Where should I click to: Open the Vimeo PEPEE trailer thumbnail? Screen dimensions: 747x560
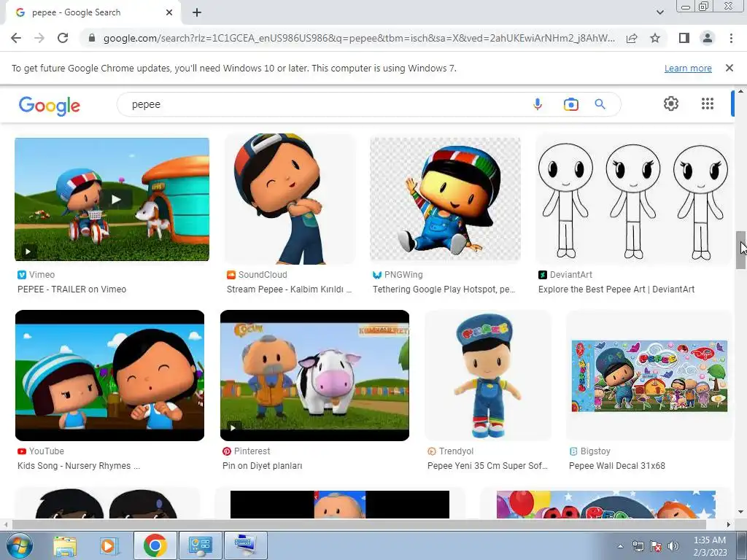pyautogui.click(x=112, y=199)
